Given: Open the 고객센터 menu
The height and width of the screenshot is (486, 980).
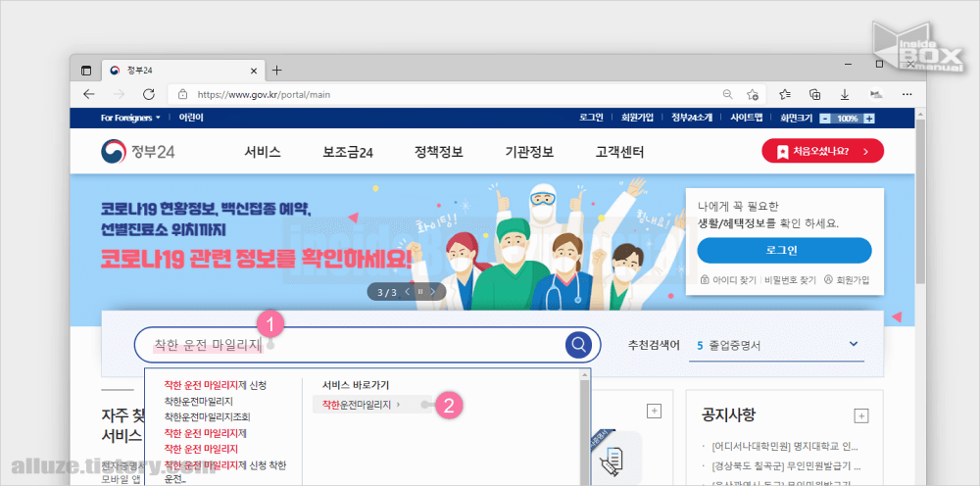Looking at the screenshot, I should pos(619,152).
